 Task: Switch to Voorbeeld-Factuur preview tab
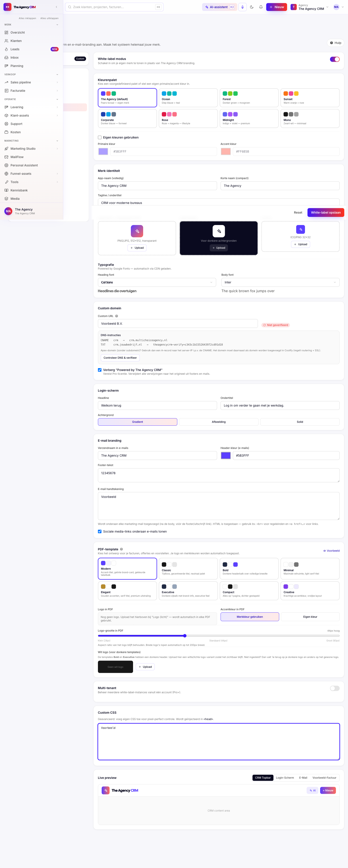pos(324,778)
